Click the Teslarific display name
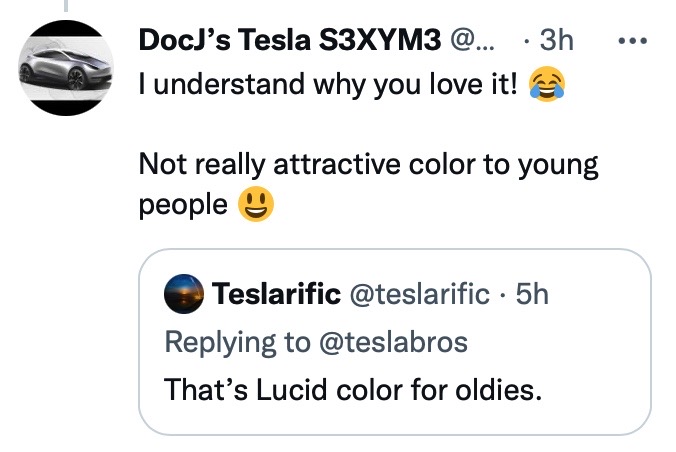 tap(274, 294)
